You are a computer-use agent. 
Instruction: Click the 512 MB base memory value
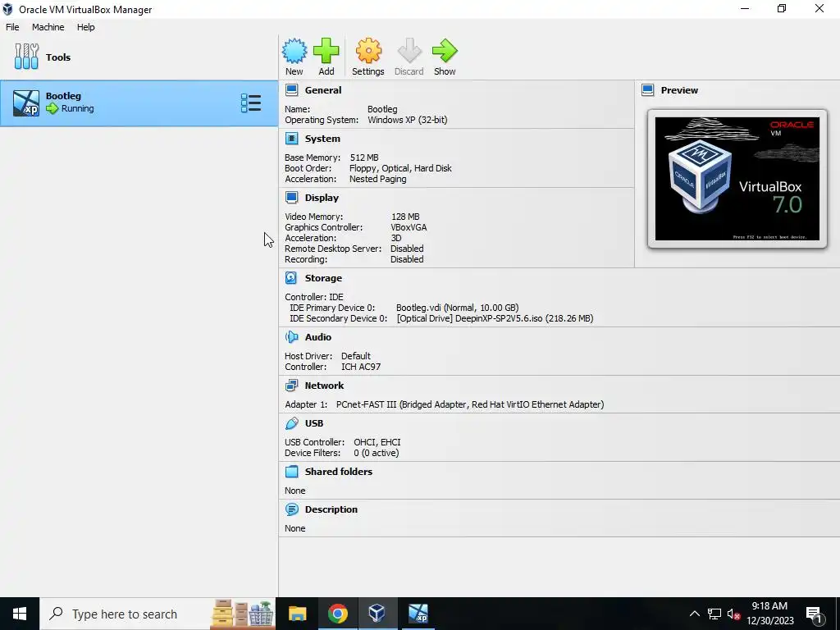[364, 157]
